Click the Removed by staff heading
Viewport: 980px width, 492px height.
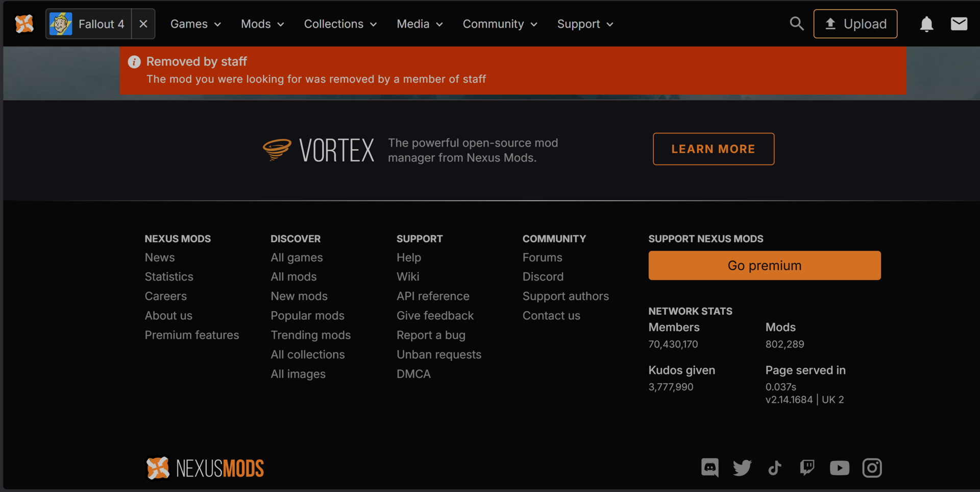tap(197, 62)
